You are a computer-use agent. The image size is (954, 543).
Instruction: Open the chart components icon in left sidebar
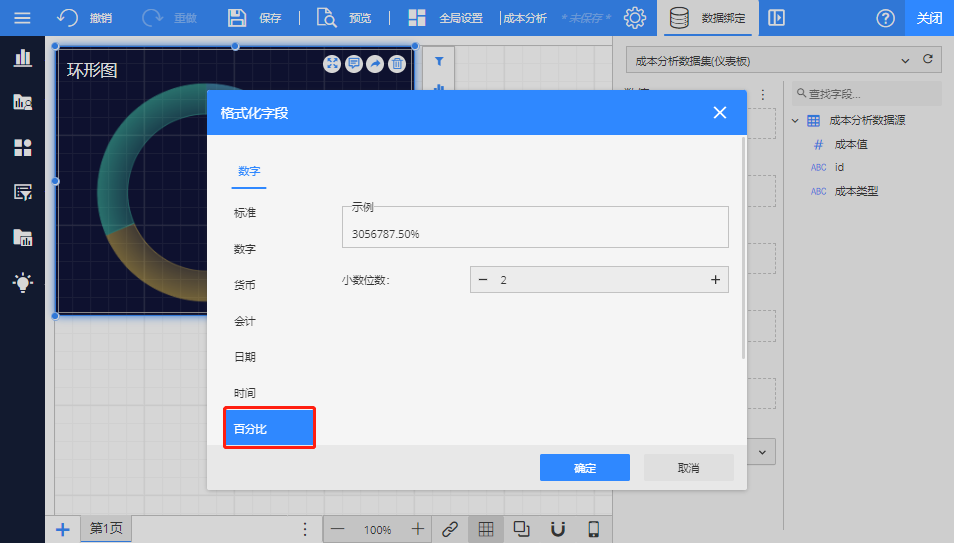point(22,57)
